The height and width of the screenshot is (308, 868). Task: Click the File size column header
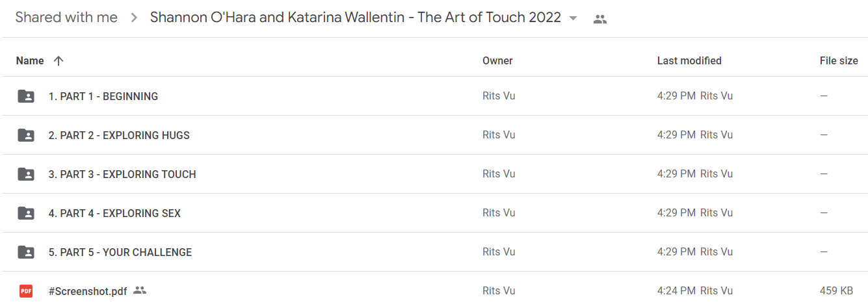click(x=839, y=61)
